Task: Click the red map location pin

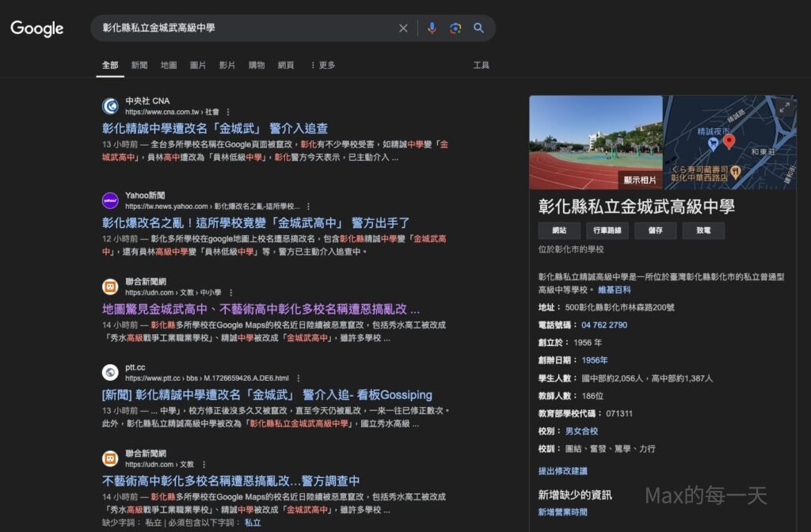Action: click(729, 142)
